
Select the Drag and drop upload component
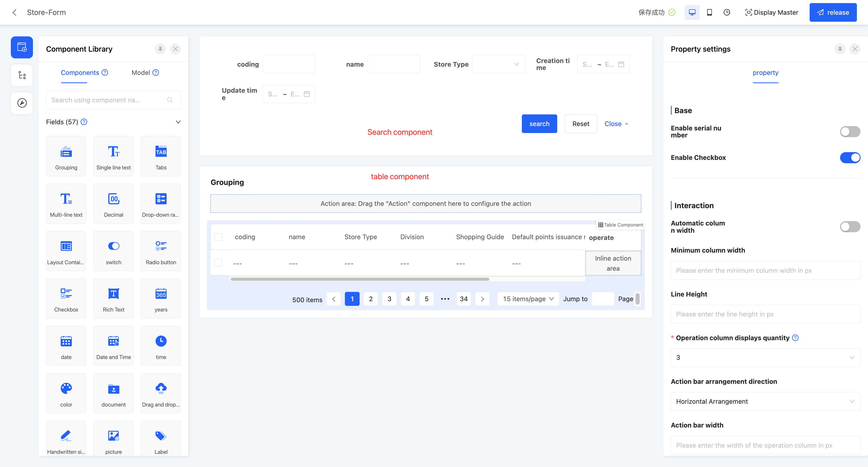pos(161,393)
